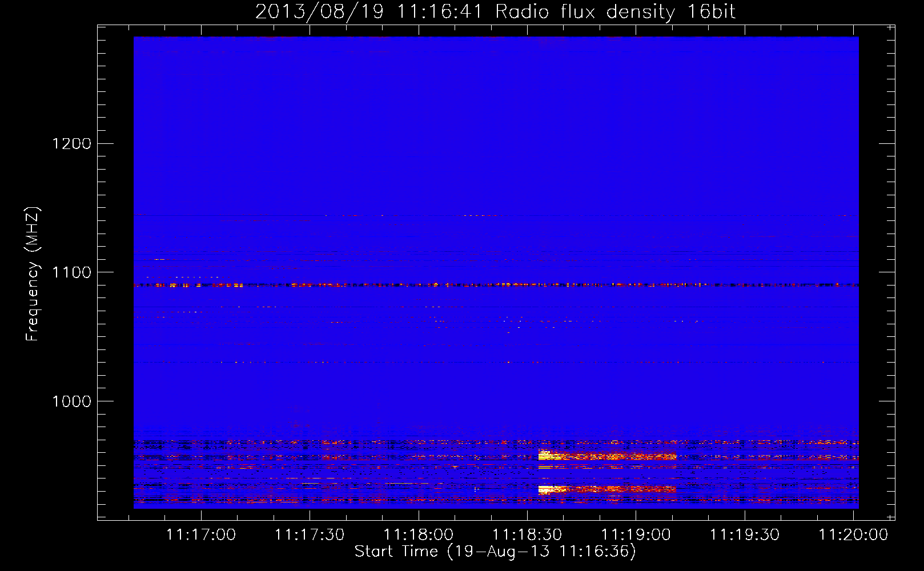Click the plot title '2013/08/19 11:16:41 Radio flux density 16bit'
The image size is (924, 571).
point(495,11)
